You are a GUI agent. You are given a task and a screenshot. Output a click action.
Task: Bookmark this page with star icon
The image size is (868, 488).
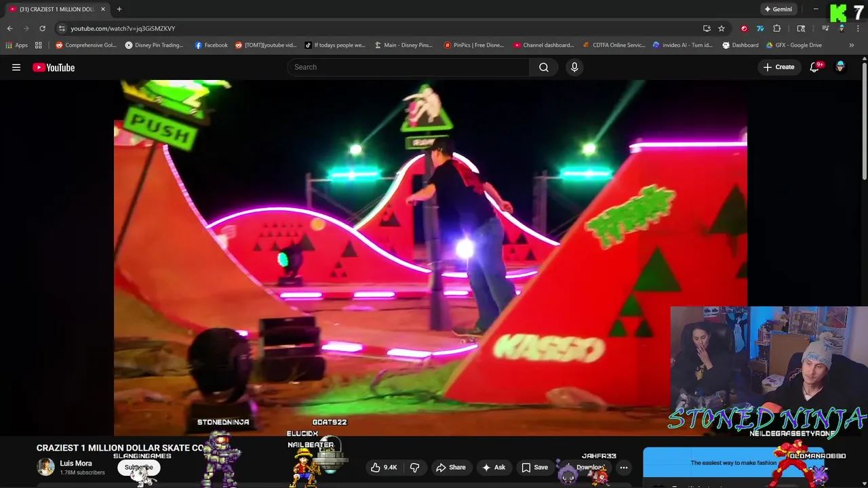(722, 28)
